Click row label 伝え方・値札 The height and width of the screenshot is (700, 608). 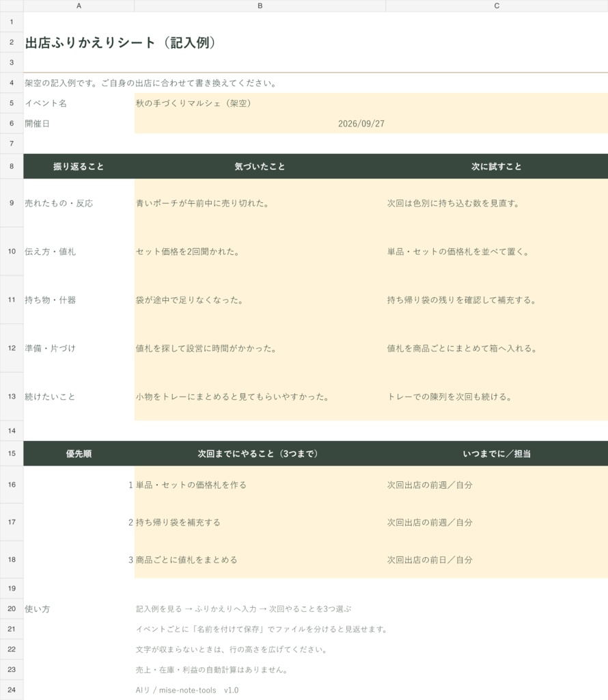(x=79, y=252)
